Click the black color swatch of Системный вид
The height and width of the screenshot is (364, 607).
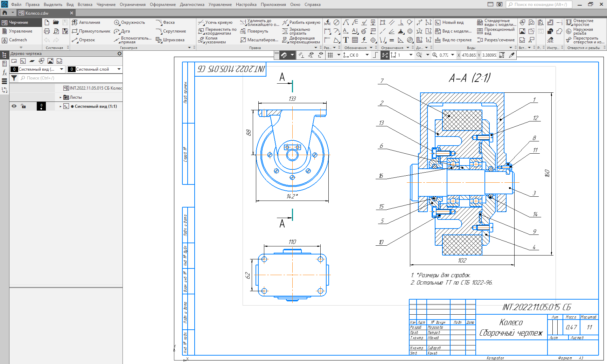41,106
